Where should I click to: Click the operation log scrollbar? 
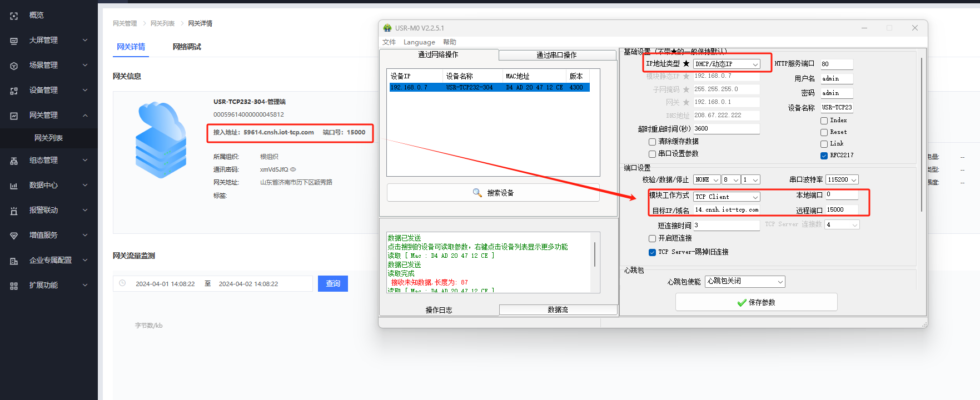[x=595, y=254]
